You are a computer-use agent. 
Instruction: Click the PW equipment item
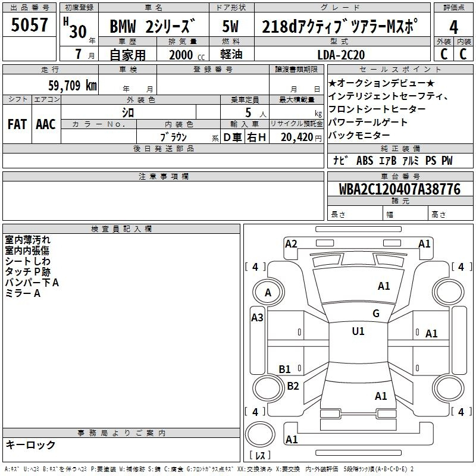point(447,161)
